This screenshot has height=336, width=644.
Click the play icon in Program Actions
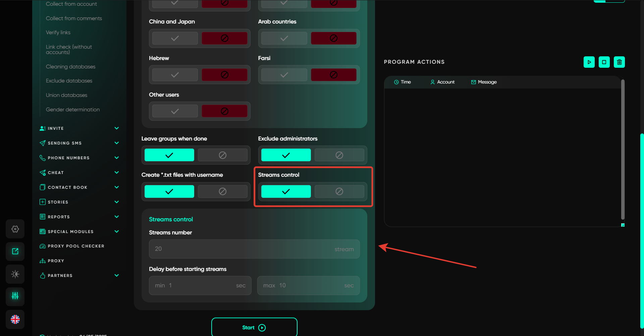click(x=589, y=62)
